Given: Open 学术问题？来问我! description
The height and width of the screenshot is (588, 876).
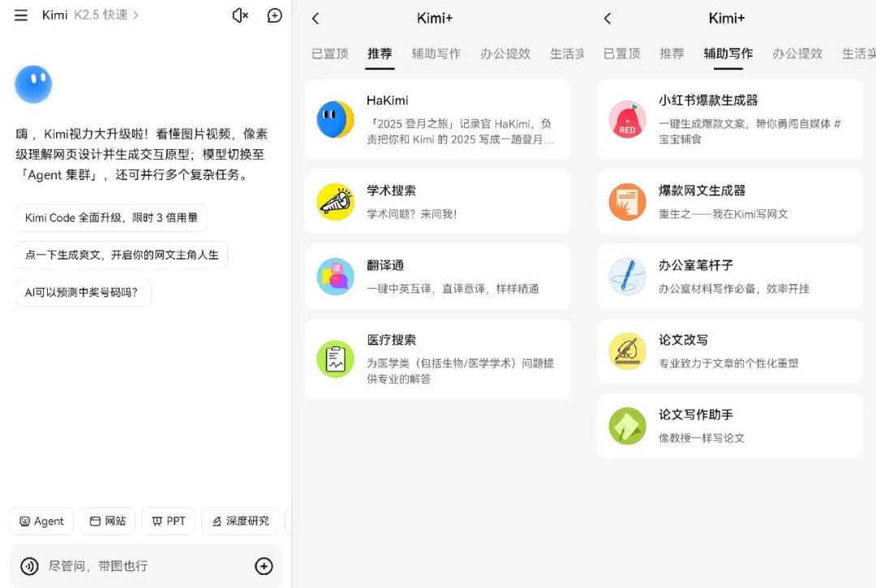Looking at the screenshot, I should click(x=412, y=214).
